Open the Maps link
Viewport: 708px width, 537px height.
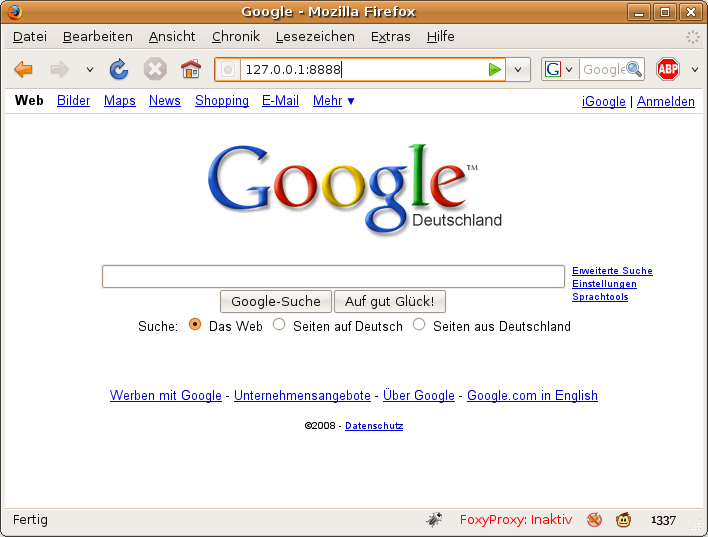[x=120, y=100]
